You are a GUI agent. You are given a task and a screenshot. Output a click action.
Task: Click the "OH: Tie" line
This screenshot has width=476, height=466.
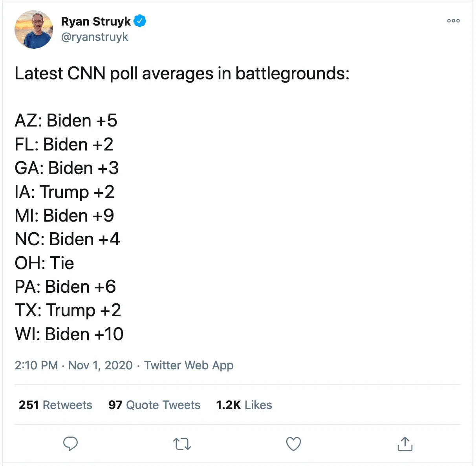pyautogui.click(x=44, y=263)
